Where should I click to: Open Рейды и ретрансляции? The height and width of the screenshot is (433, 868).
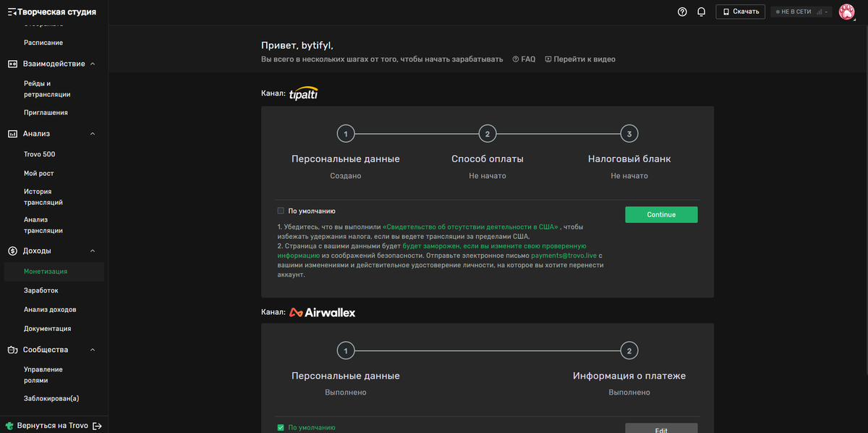click(x=47, y=89)
